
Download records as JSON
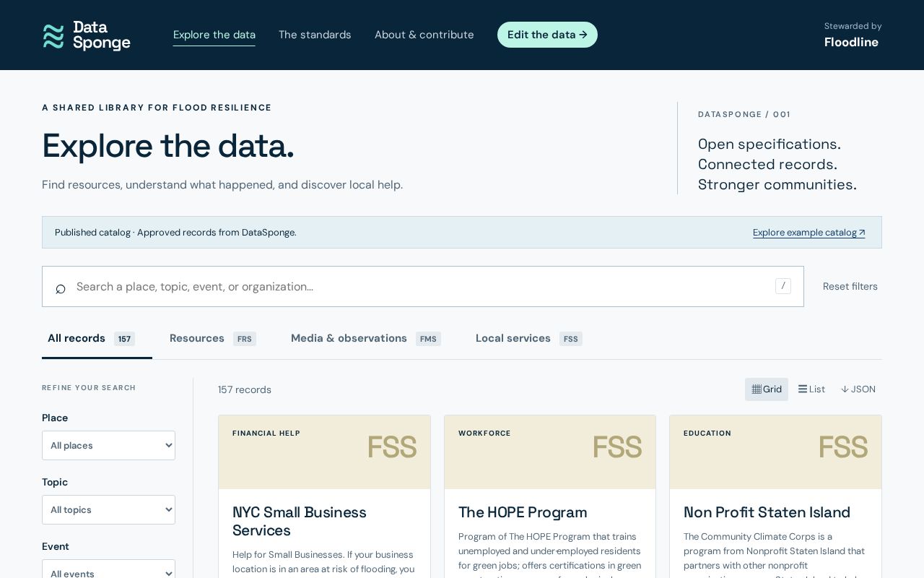[x=858, y=389]
